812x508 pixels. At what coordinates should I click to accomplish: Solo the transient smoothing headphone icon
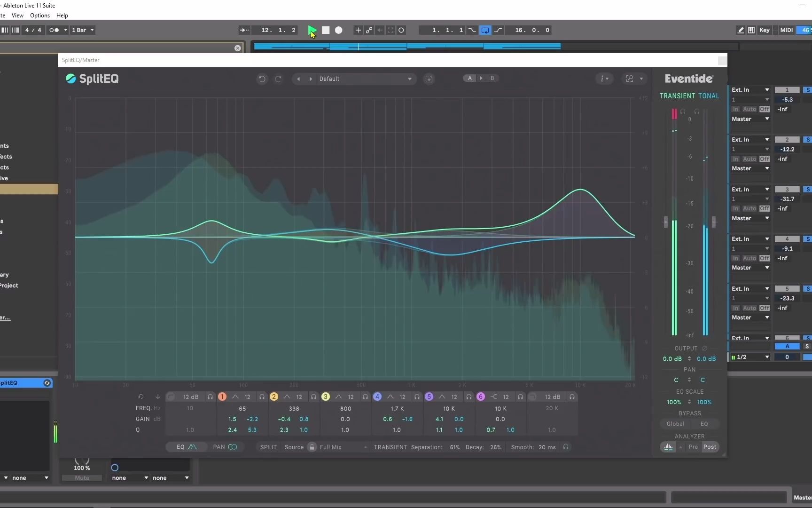[566, 447]
